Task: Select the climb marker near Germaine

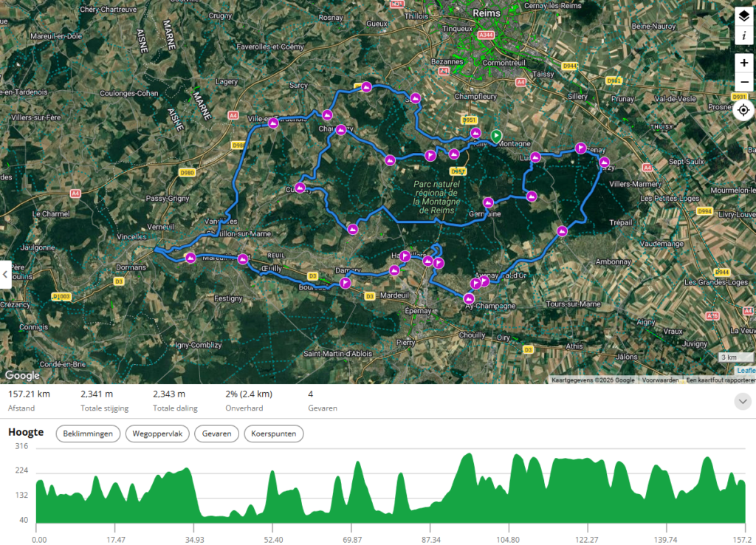Action: 489,202
